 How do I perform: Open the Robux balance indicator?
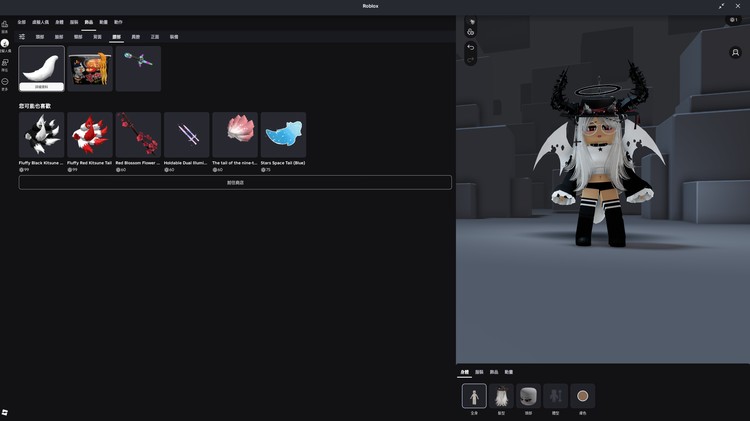pos(733,20)
